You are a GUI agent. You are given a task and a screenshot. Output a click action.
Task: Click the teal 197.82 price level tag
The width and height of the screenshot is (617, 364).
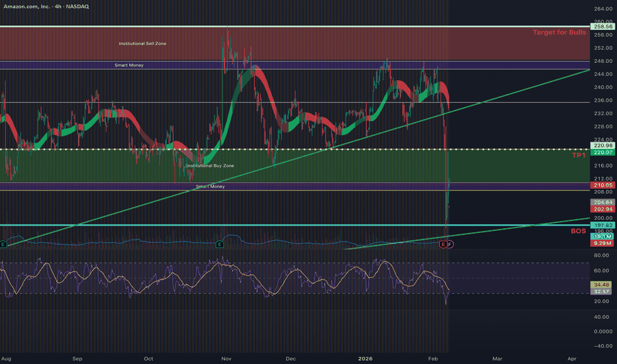602,225
